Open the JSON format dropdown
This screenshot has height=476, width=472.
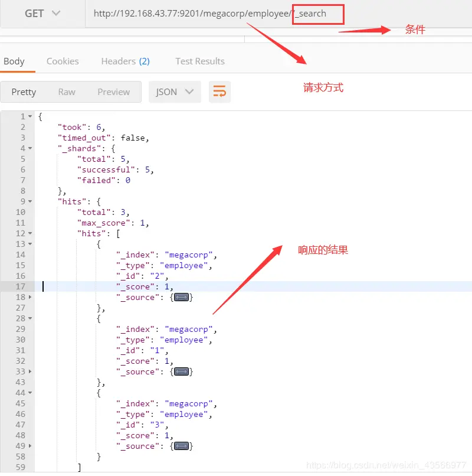coord(175,92)
